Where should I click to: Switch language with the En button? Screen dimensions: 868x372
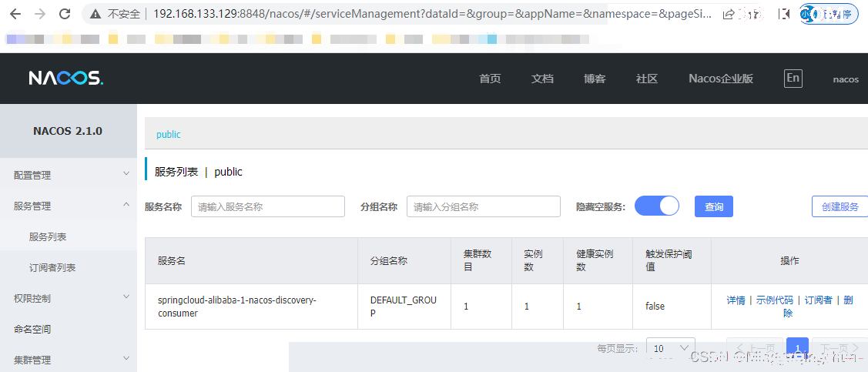[793, 78]
